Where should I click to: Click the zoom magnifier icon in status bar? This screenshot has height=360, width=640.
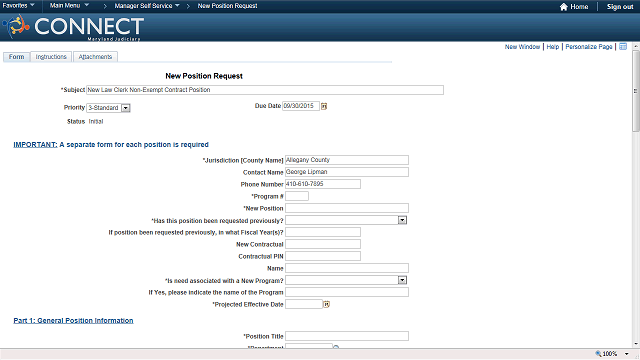point(598,354)
